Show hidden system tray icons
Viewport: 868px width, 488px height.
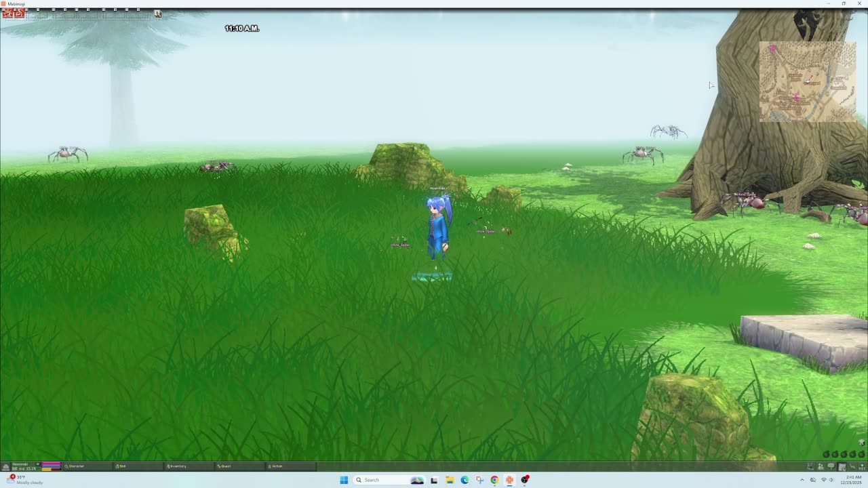tap(802, 480)
